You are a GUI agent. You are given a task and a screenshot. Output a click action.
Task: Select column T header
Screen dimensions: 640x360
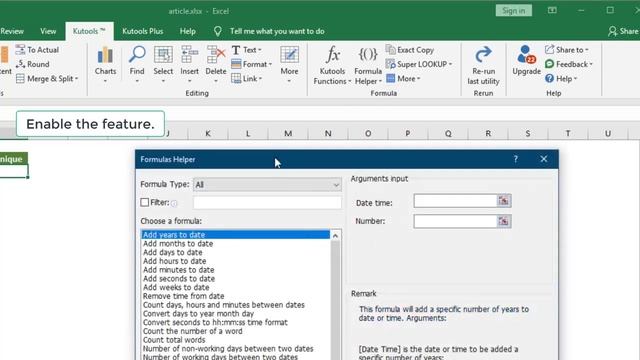[x=568, y=133]
